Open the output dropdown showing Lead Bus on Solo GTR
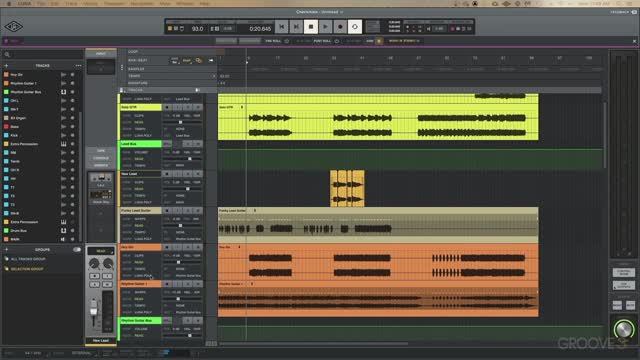 [183, 135]
